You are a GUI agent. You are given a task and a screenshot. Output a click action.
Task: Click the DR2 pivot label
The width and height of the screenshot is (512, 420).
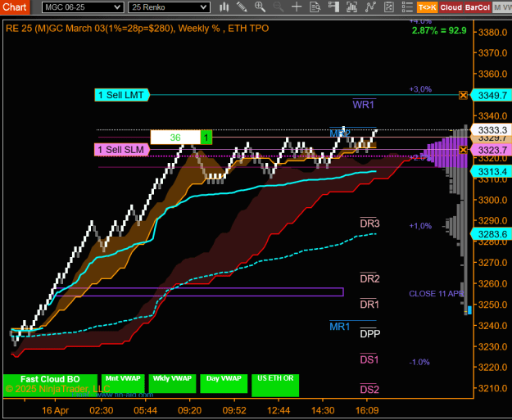coord(369,278)
